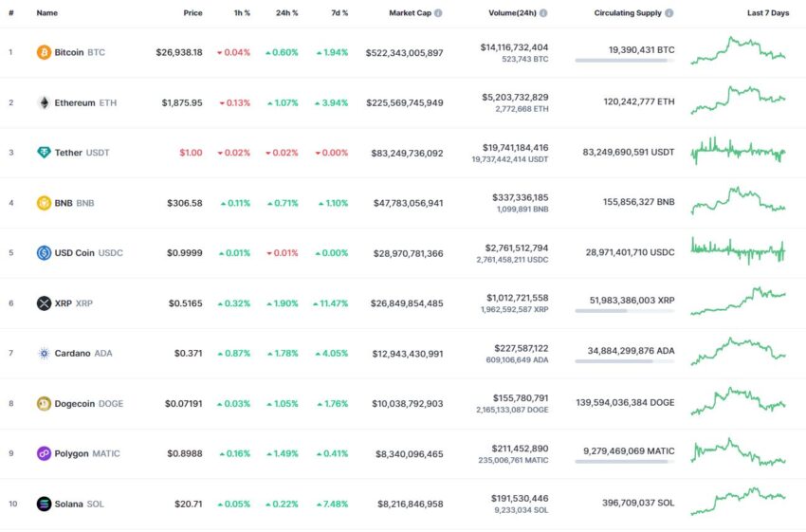Click the Solana logo icon

(44, 504)
